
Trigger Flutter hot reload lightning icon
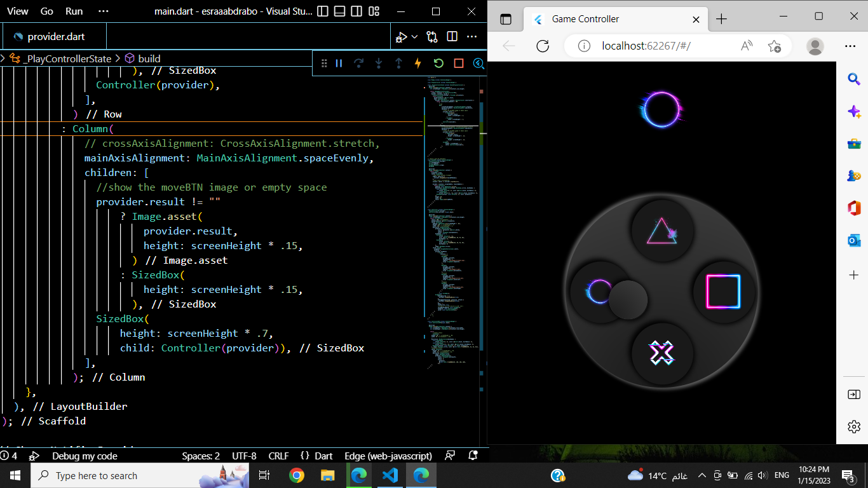point(418,63)
